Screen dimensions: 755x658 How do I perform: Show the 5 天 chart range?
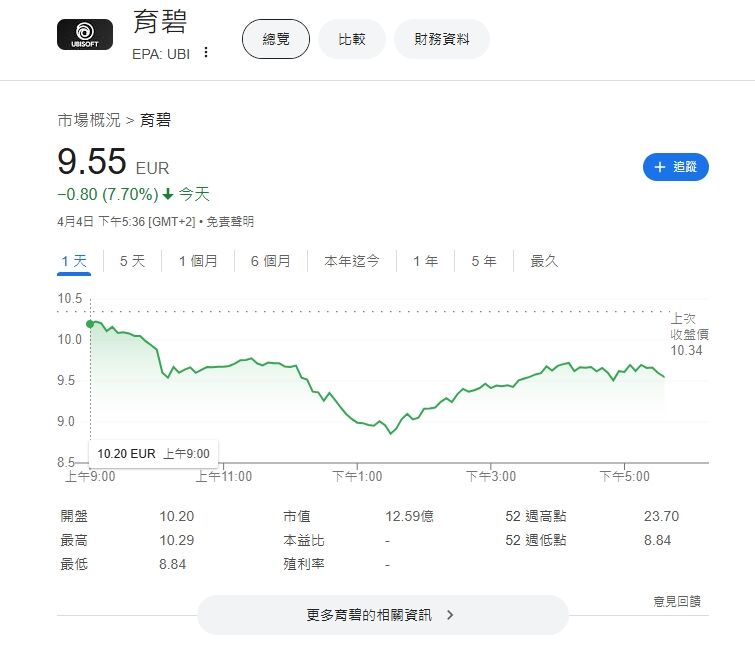pyautogui.click(x=132, y=261)
